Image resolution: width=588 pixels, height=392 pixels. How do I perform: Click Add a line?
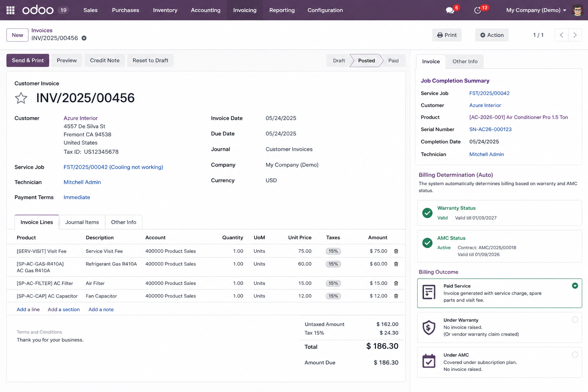(28, 309)
